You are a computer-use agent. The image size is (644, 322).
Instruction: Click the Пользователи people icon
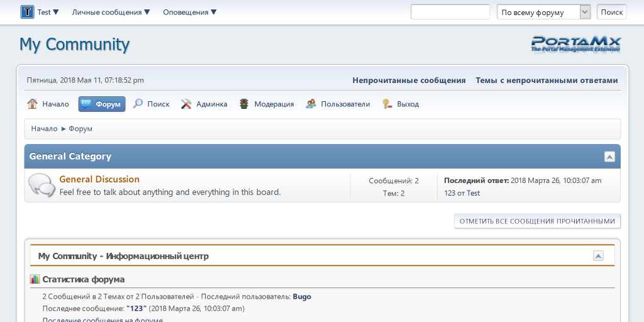pos(311,104)
